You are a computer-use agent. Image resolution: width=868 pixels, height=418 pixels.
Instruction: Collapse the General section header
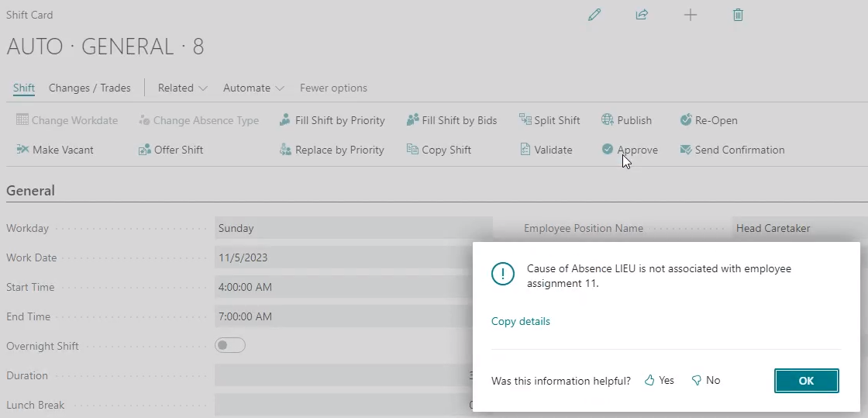(x=31, y=191)
